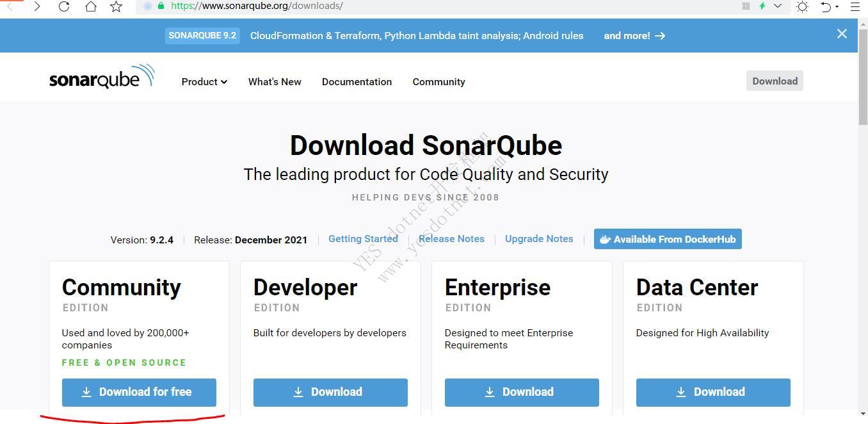Close the SonarQube 9.2 announcement banner
This screenshot has height=424, width=868.
(842, 34)
